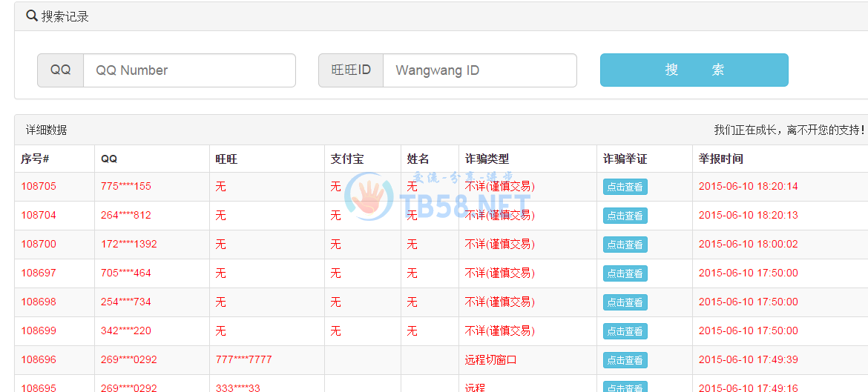View evidence 点击查看 for record 108705
This screenshot has height=392, width=868.
point(625,187)
